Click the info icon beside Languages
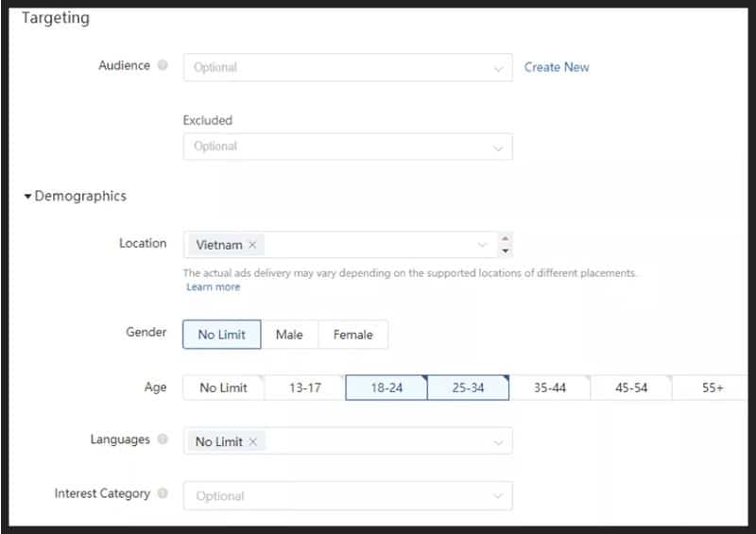Screen dimensions: 756x534 (x=163, y=440)
